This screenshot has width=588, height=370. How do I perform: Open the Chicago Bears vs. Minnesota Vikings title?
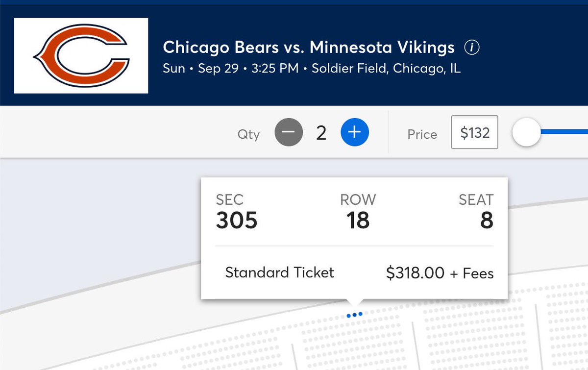point(308,48)
